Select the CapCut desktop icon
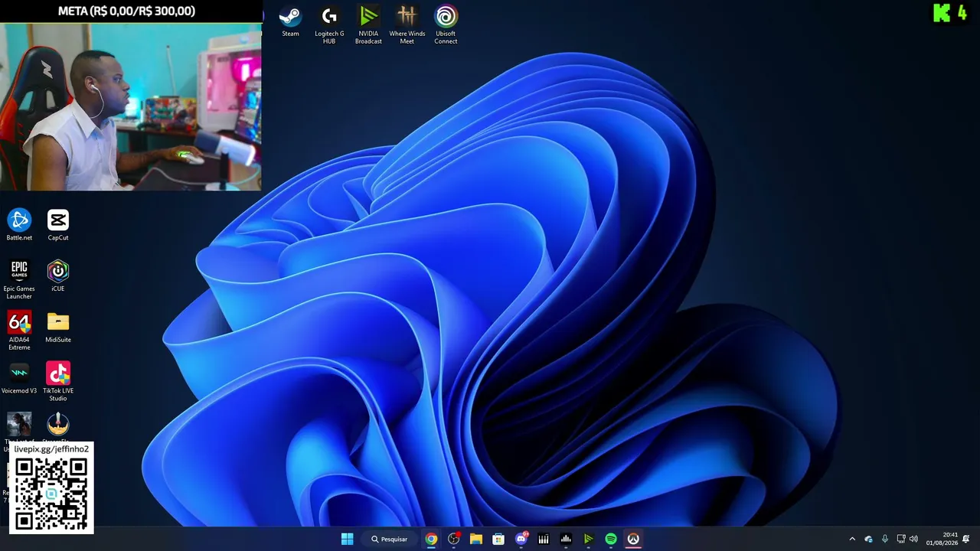980x551 pixels. coord(58,226)
